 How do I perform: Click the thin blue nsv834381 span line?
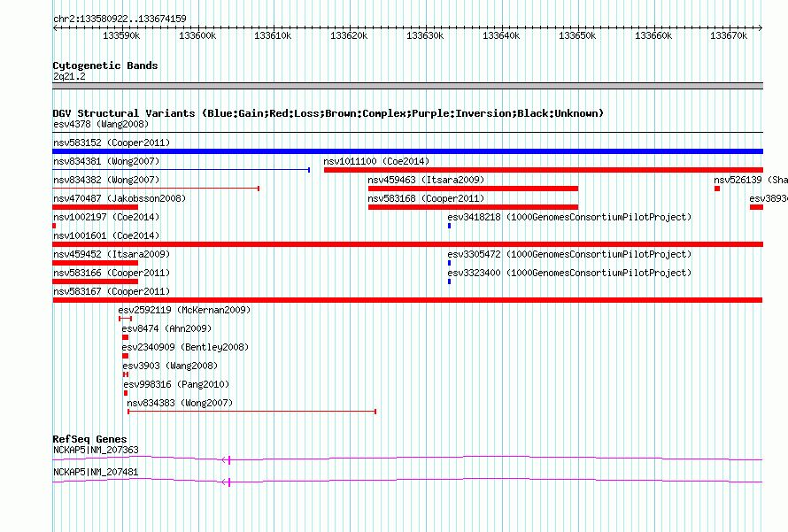pos(181,170)
